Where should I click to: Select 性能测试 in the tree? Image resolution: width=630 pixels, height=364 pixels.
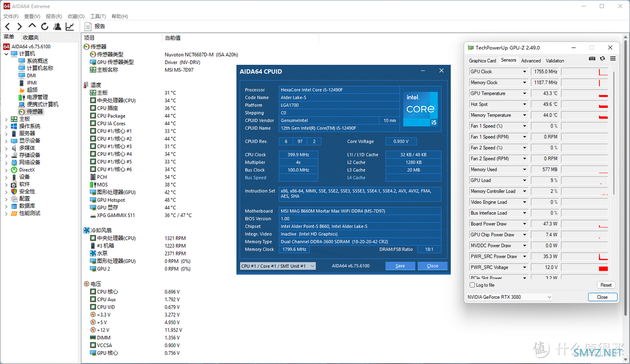30,213
